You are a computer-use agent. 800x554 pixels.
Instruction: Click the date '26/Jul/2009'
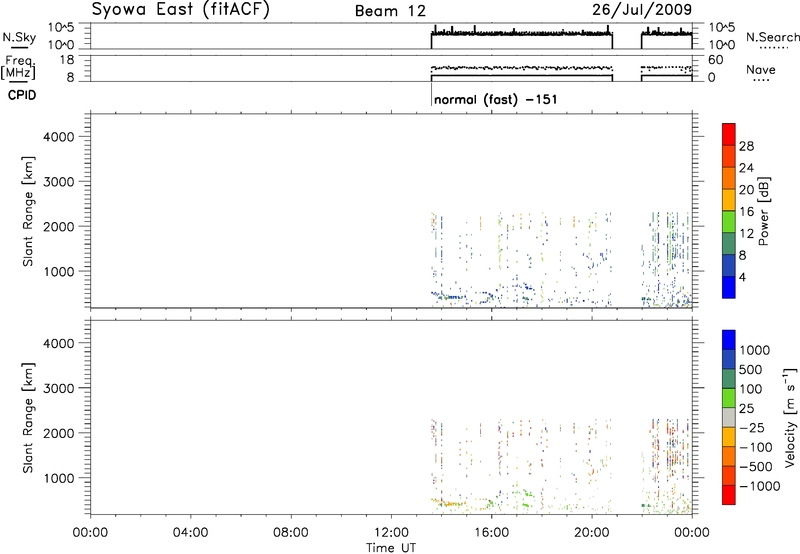tap(642, 10)
